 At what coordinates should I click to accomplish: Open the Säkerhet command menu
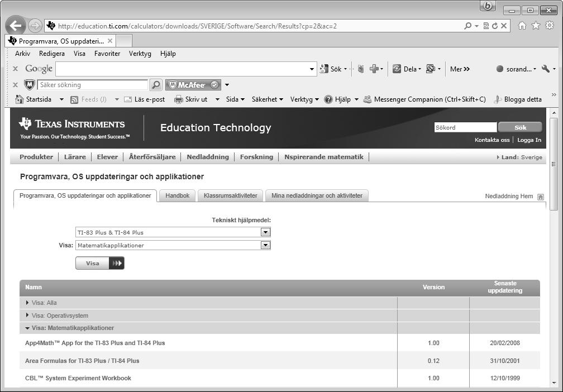[268, 99]
